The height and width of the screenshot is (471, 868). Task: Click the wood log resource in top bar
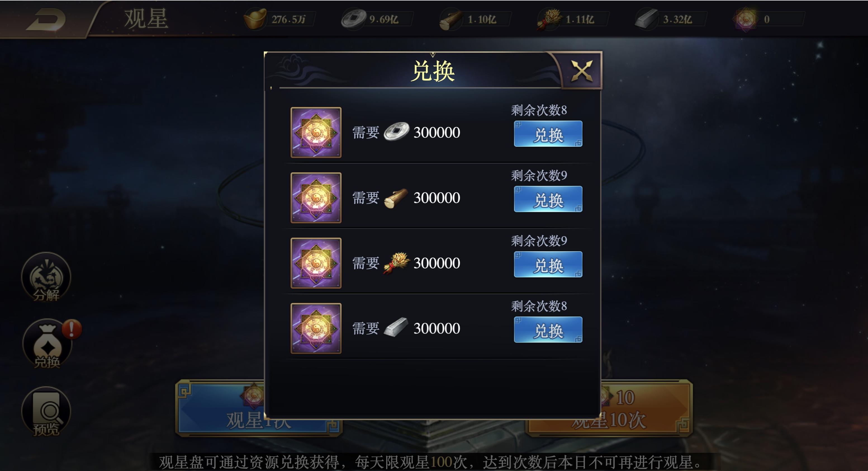coord(450,20)
